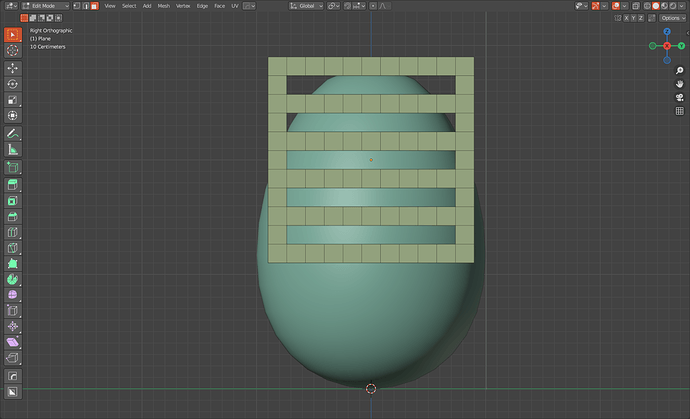Open the Face menu
The width and height of the screenshot is (690, 419).
click(x=220, y=6)
